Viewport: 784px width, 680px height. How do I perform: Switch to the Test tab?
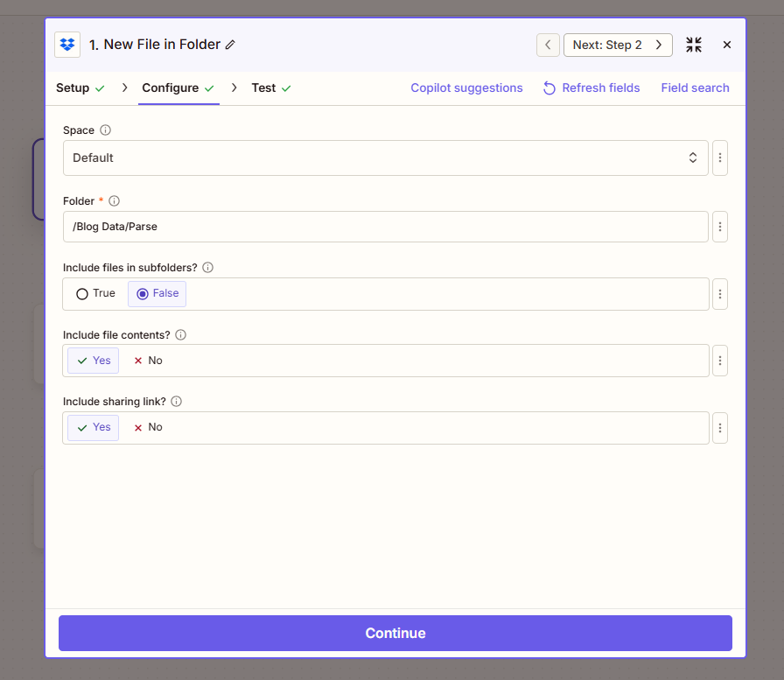coord(262,88)
